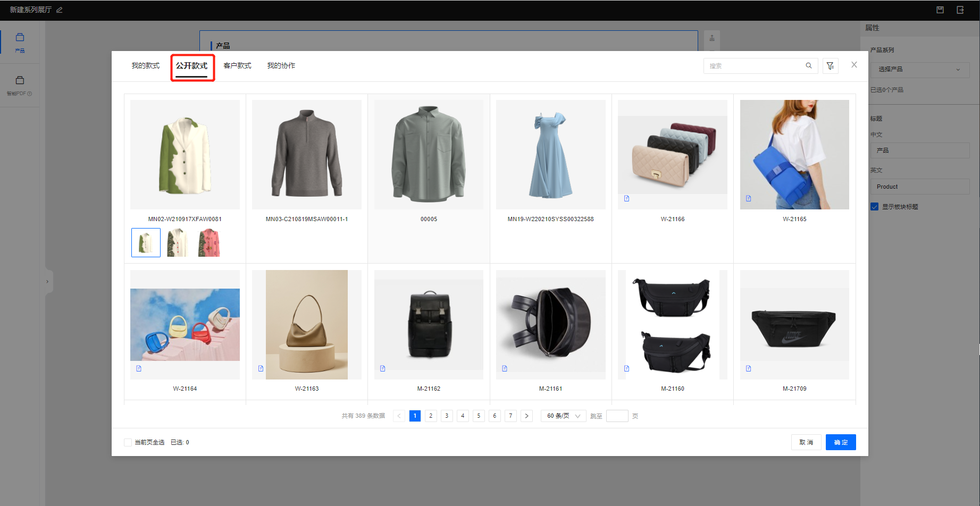Open the 产品 sidebar icon
980x506 pixels.
pos(20,42)
